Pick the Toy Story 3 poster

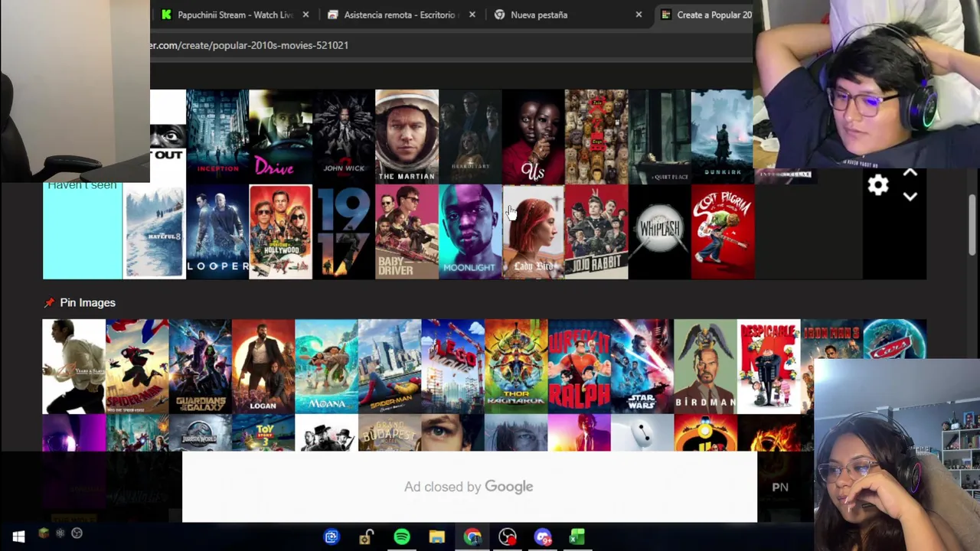point(263,433)
